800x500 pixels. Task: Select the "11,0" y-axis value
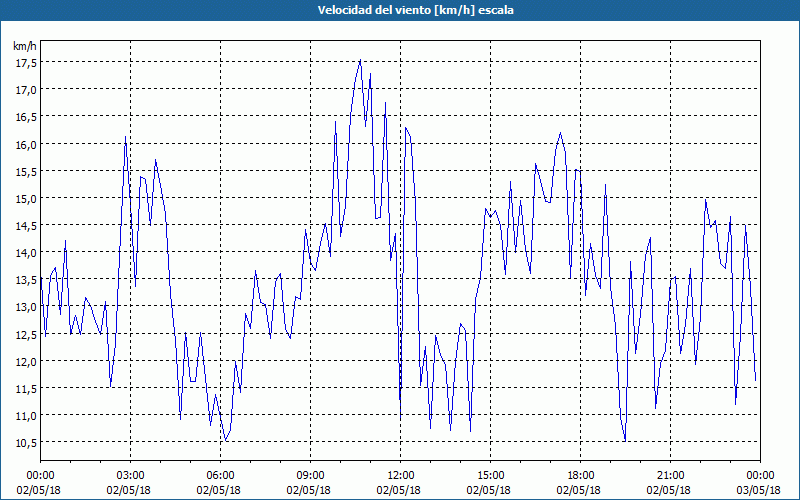26,415
